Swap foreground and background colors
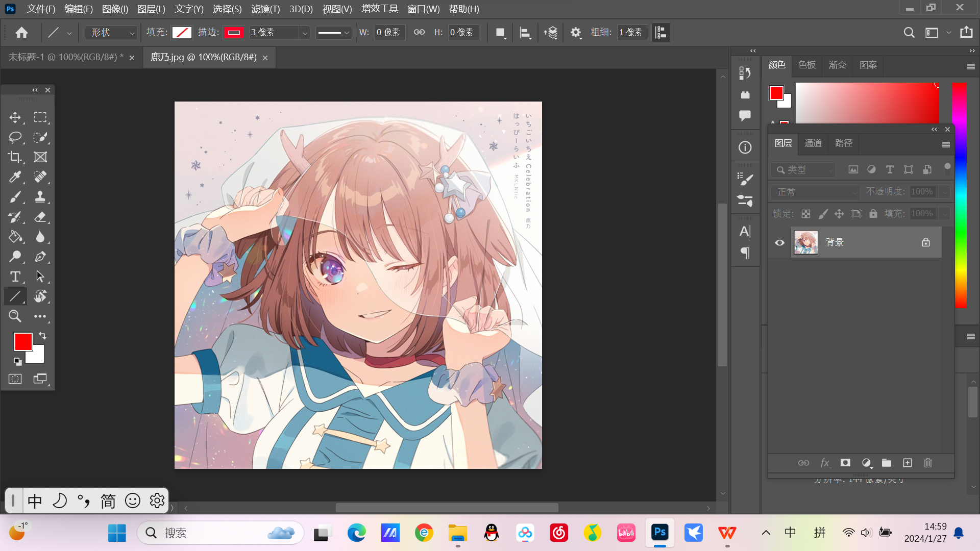Screen dimensions: 980x551 [42, 336]
